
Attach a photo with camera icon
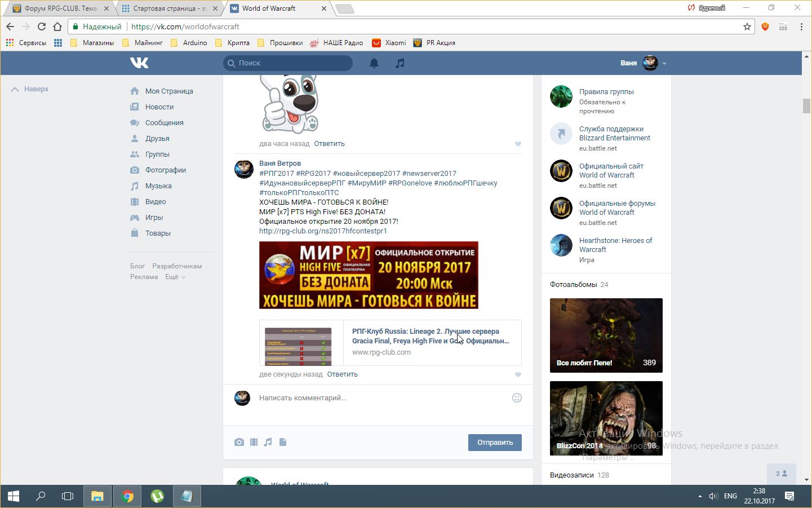point(239,442)
